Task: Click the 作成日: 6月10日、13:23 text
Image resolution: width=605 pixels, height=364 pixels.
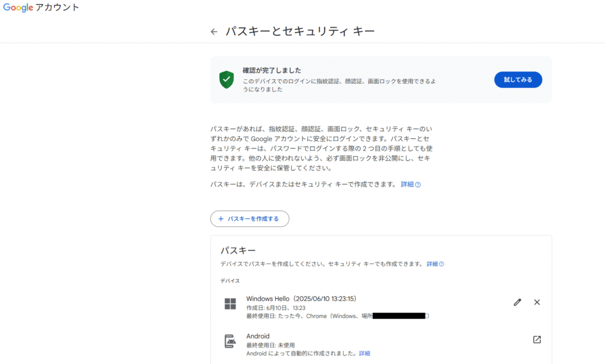Action: [x=276, y=308]
